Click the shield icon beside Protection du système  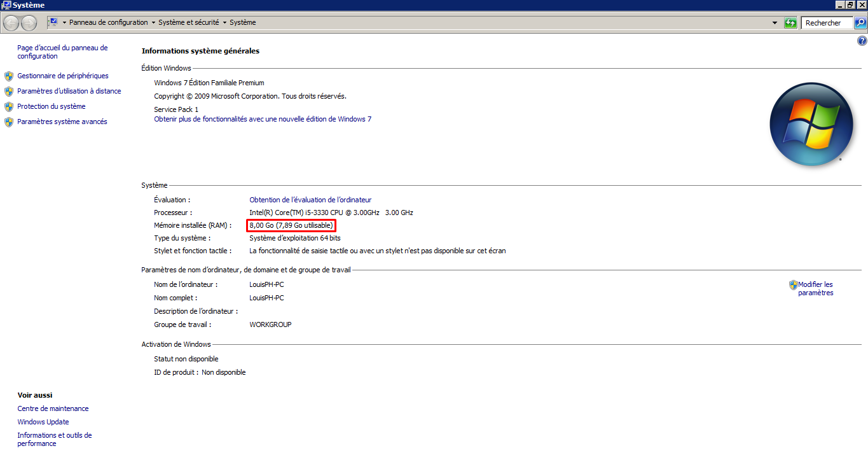[9, 106]
